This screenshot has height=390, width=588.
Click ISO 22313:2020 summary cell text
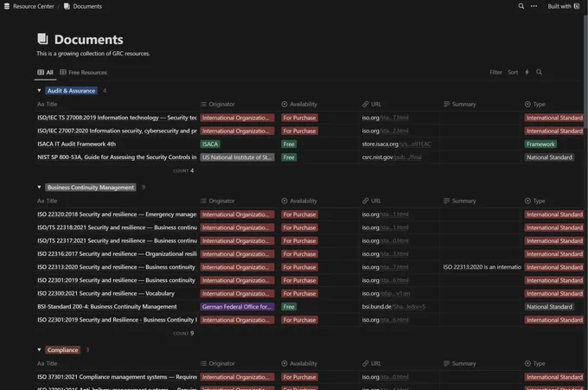pos(482,267)
